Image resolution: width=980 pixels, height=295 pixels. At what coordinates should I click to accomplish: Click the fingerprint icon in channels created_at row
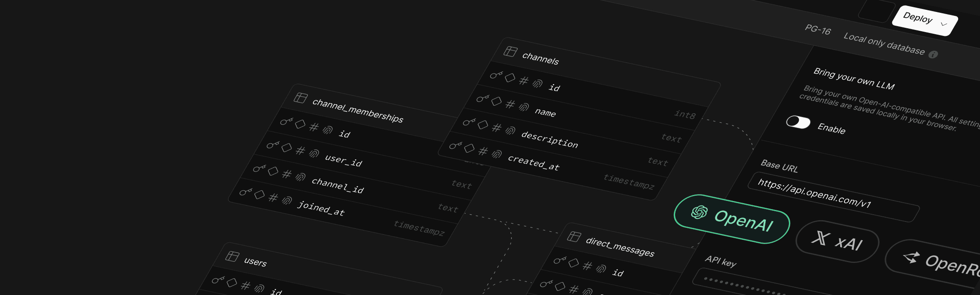pyautogui.click(x=496, y=154)
